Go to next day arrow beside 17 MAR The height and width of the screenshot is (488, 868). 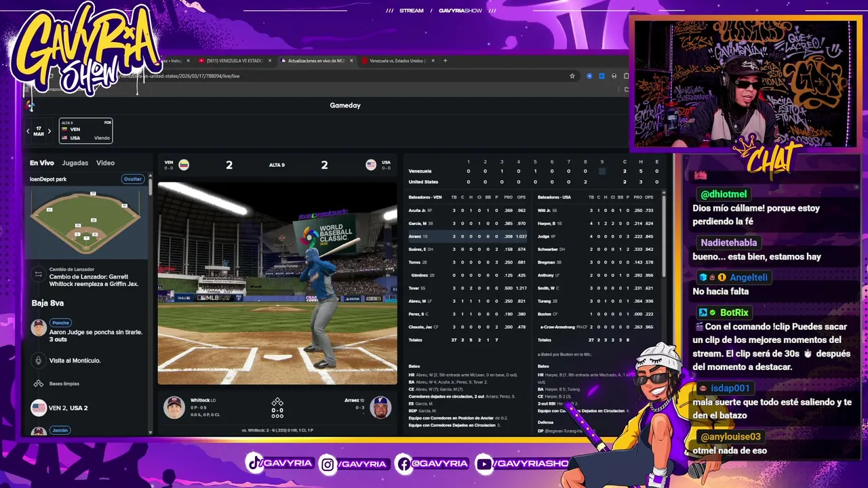coord(50,131)
